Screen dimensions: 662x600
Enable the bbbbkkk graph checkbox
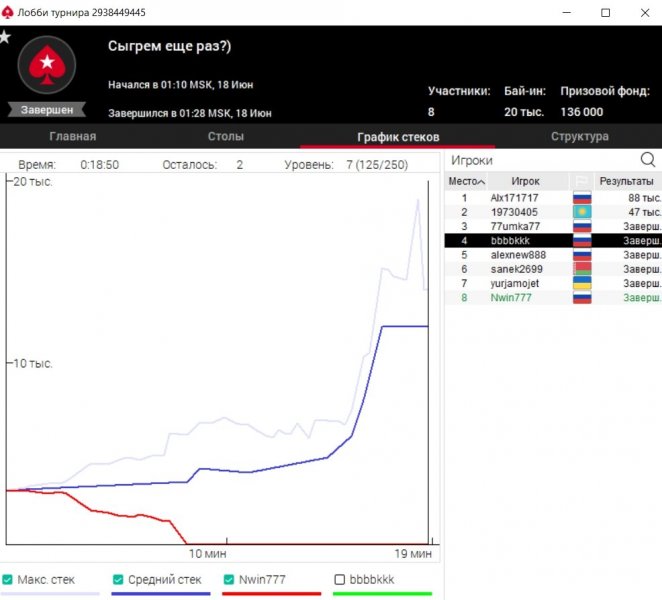(x=340, y=579)
